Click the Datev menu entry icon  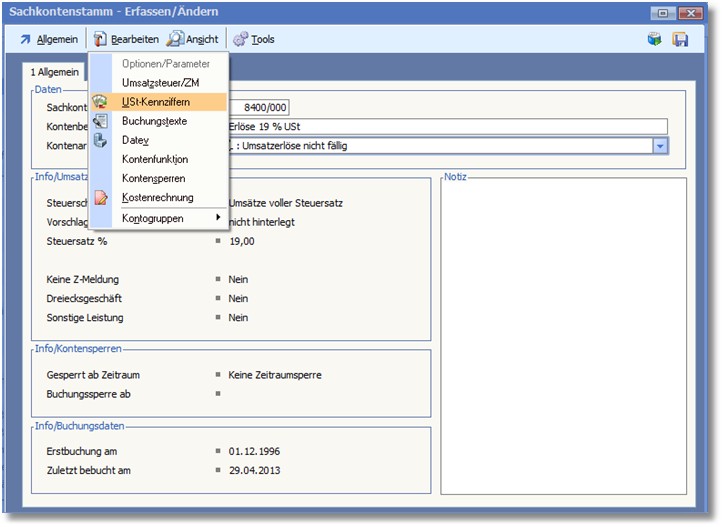[100, 140]
